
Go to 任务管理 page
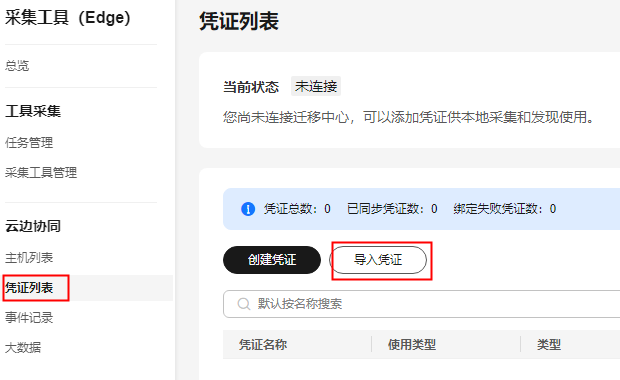(29, 143)
